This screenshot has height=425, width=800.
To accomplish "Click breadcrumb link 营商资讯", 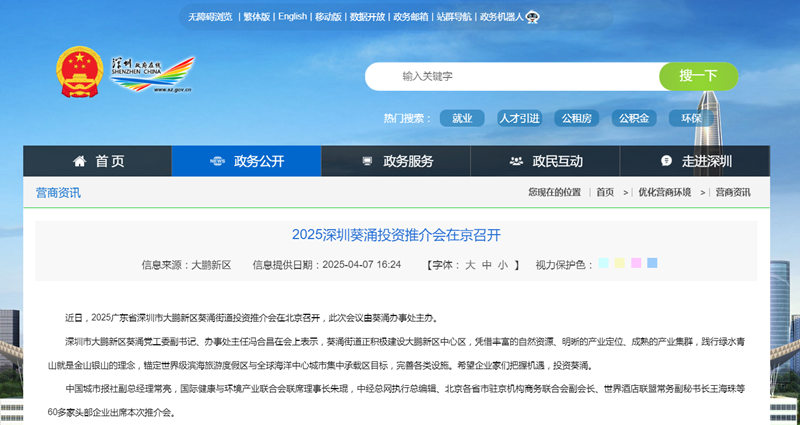I will click(733, 192).
